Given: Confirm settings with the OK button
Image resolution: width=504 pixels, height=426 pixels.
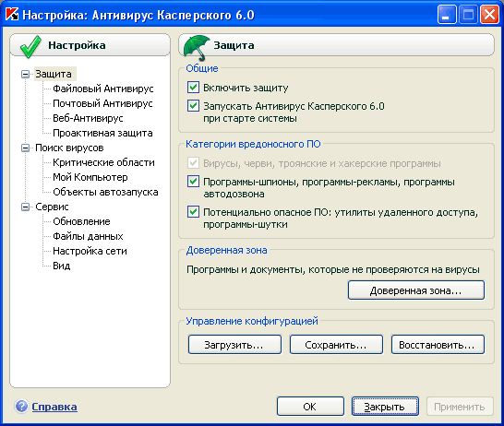Looking at the screenshot, I should (x=310, y=407).
